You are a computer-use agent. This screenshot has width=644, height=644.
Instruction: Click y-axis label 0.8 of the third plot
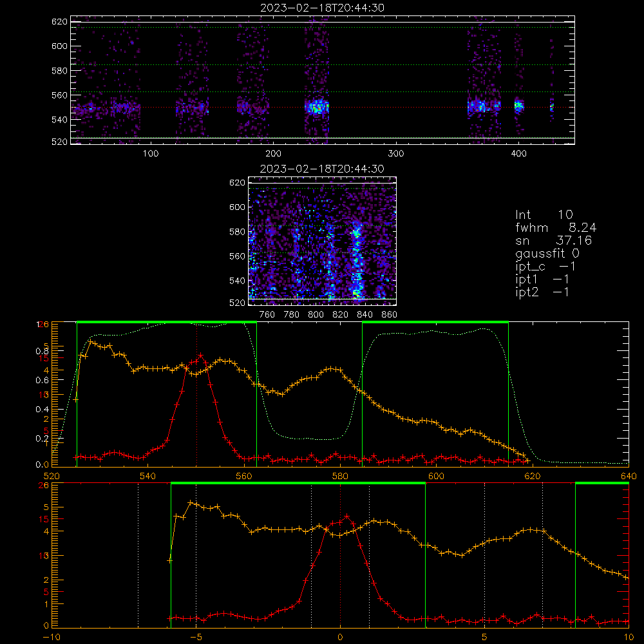coord(42,351)
